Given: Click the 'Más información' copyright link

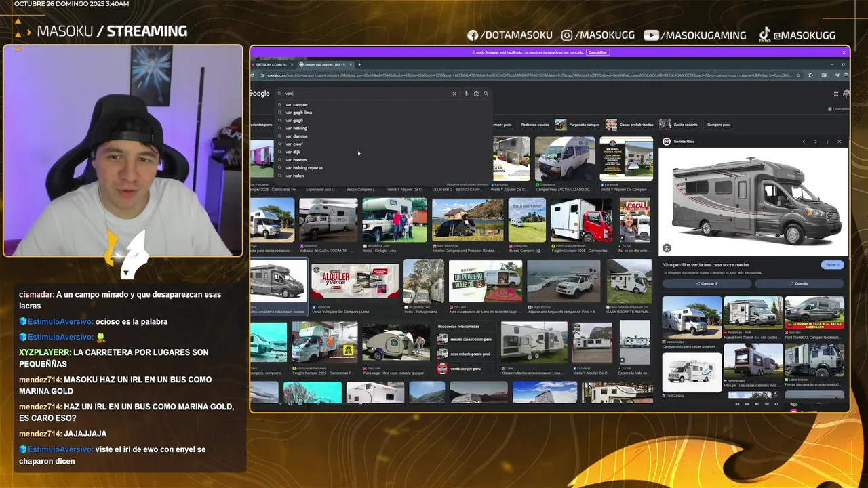Looking at the screenshot, I should click(x=749, y=273).
